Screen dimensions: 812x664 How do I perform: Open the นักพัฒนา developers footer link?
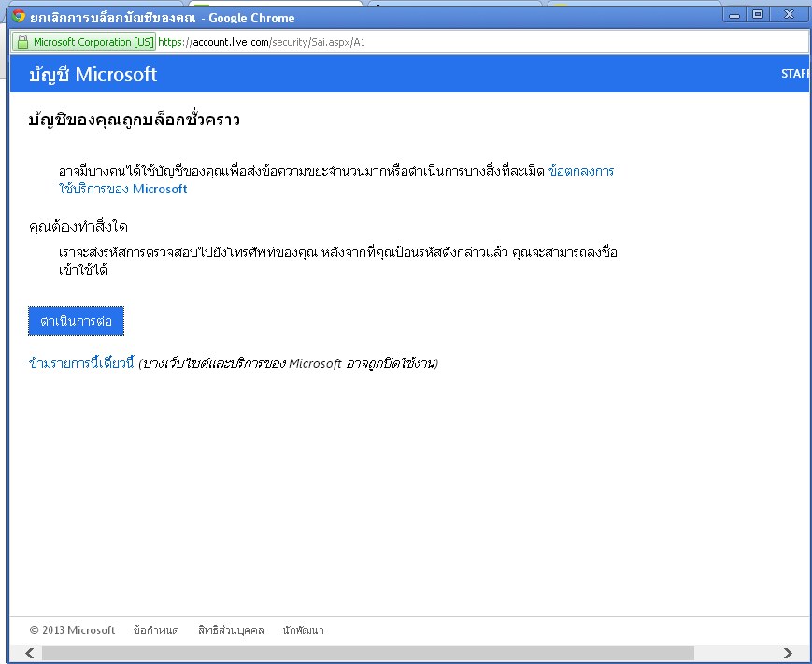coord(303,630)
